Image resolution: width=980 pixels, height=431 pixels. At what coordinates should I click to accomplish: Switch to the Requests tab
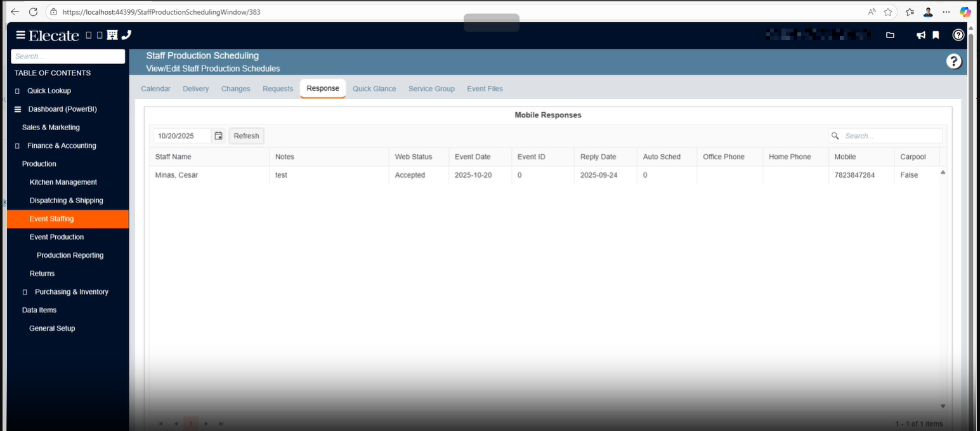click(x=278, y=89)
